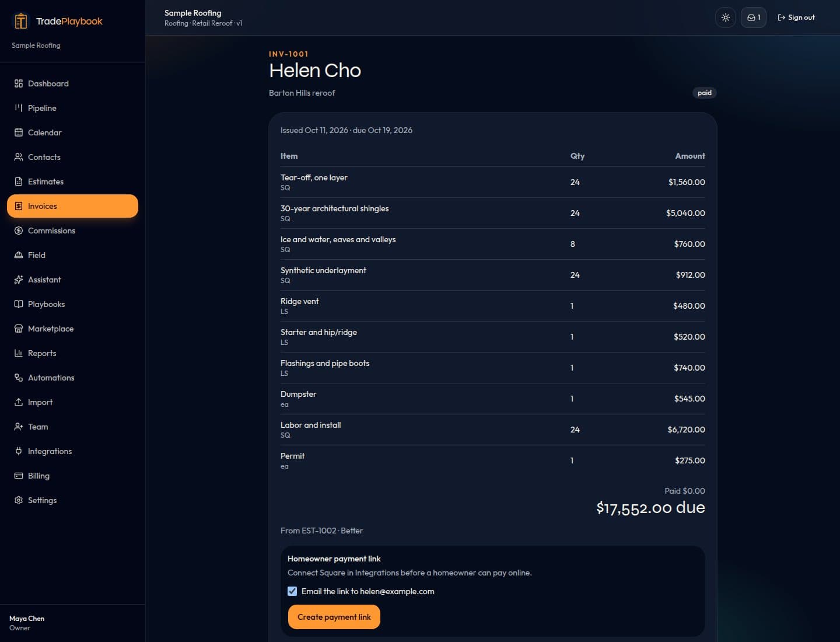Click Flashings and pipe boots item

[492, 368]
